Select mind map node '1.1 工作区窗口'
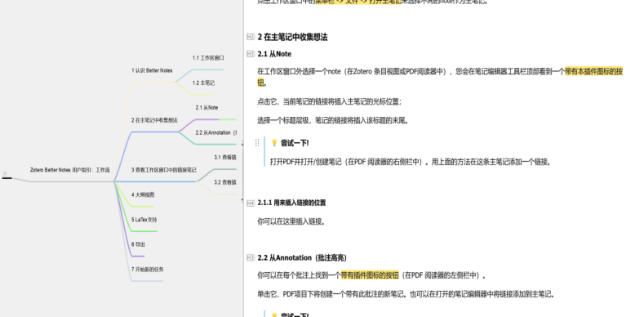644x317 pixels. [x=208, y=58]
